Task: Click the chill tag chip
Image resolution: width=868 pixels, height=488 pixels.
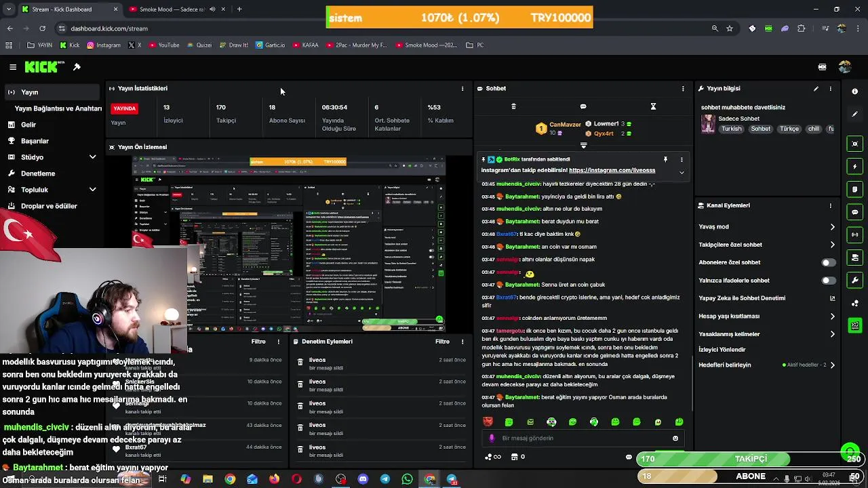Action: (x=813, y=129)
